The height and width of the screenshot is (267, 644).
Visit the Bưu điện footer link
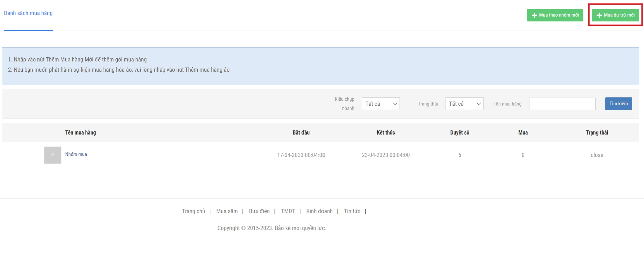coord(259,211)
